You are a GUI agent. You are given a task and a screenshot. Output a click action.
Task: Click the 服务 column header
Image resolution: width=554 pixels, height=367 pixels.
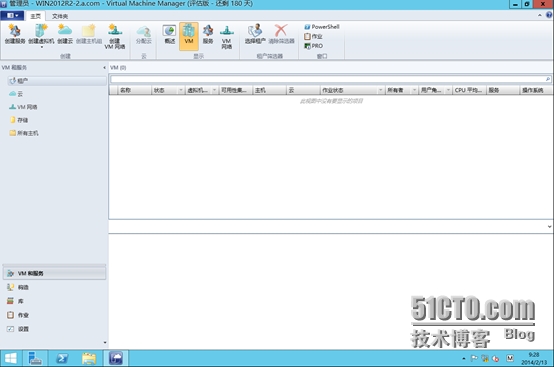click(503, 90)
